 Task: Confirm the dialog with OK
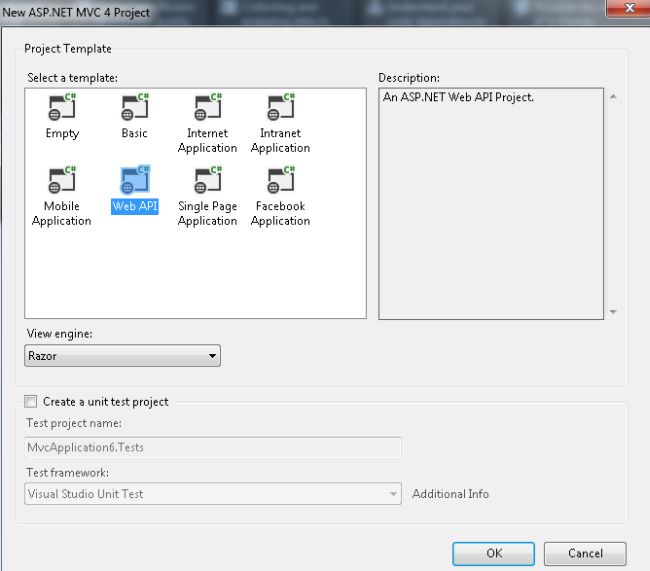tap(493, 554)
